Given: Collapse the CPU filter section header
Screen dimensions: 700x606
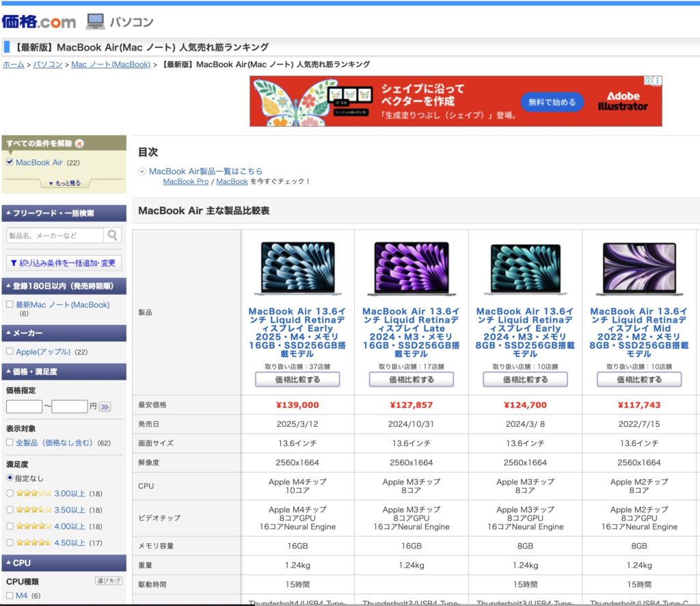Looking at the screenshot, I should point(64,563).
